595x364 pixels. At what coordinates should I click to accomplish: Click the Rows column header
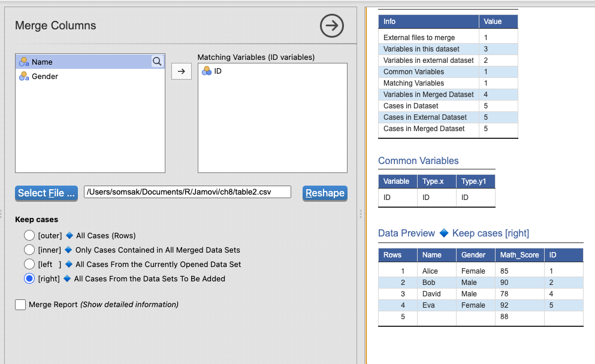click(x=397, y=255)
